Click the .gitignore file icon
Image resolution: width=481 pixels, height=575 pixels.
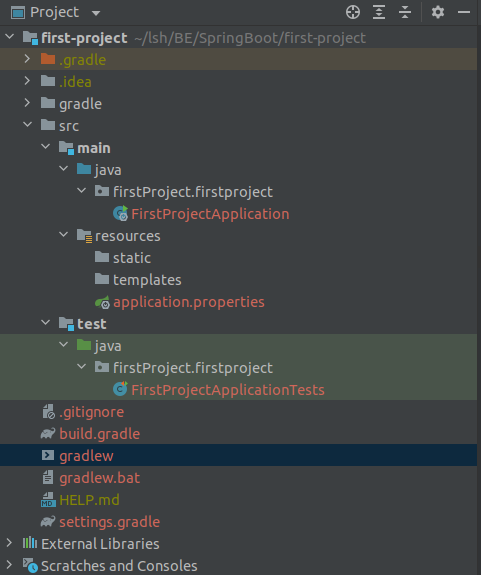click(48, 411)
